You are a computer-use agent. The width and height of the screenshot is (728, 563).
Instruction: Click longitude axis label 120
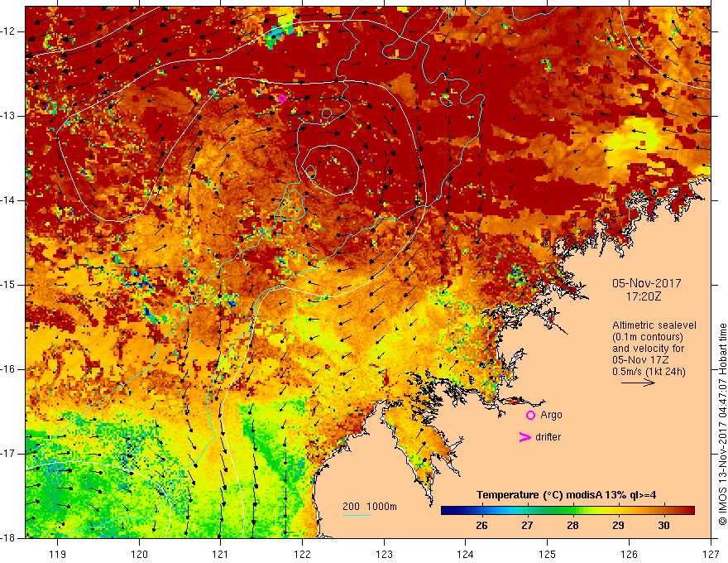[139, 554]
